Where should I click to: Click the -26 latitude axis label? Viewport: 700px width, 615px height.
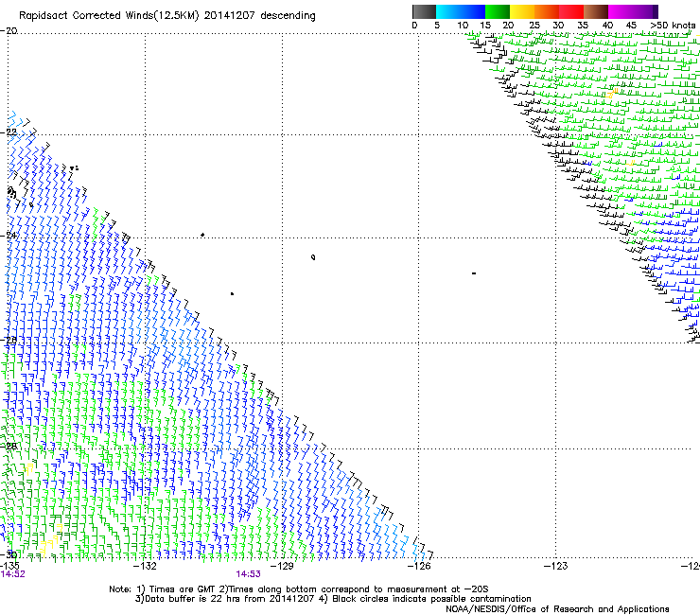point(9,341)
